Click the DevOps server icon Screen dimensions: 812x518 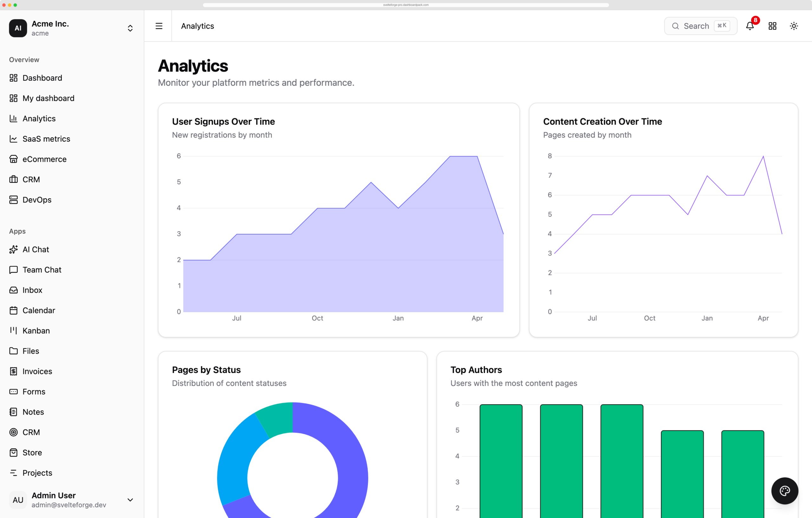(x=14, y=200)
